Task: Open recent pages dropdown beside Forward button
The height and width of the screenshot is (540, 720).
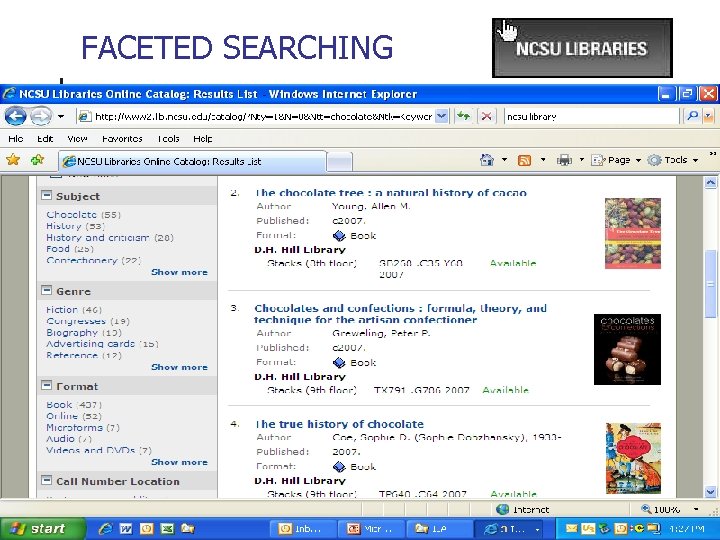Action: tap(61, 117)
